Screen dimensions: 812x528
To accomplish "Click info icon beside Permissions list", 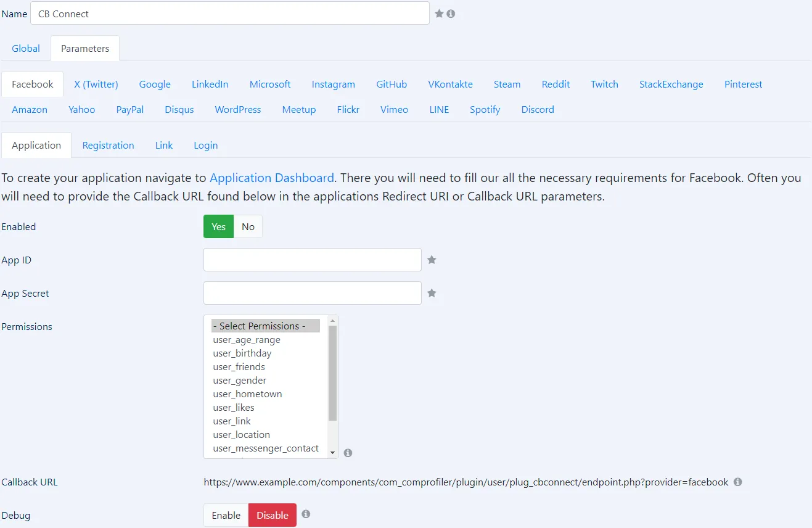I will tap(348, 453).
